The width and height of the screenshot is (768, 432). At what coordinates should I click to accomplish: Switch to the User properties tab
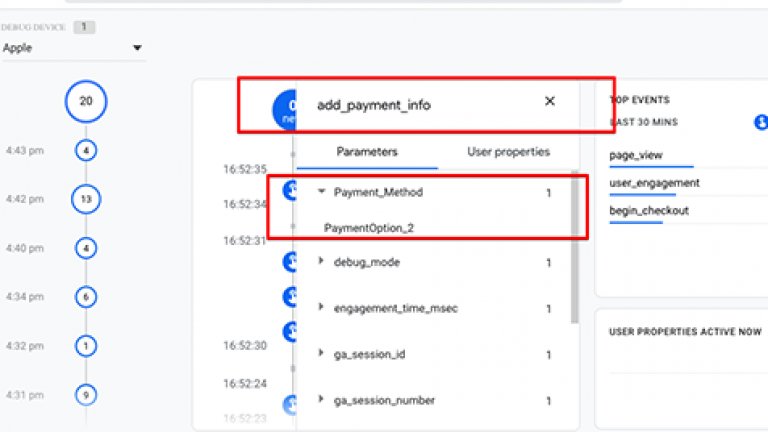508,152
